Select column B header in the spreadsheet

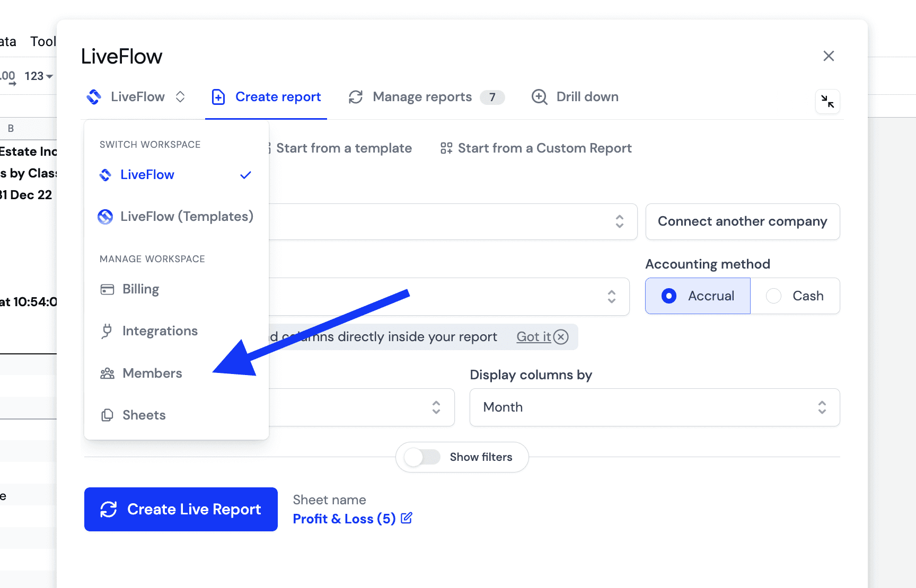pos(11,128)
